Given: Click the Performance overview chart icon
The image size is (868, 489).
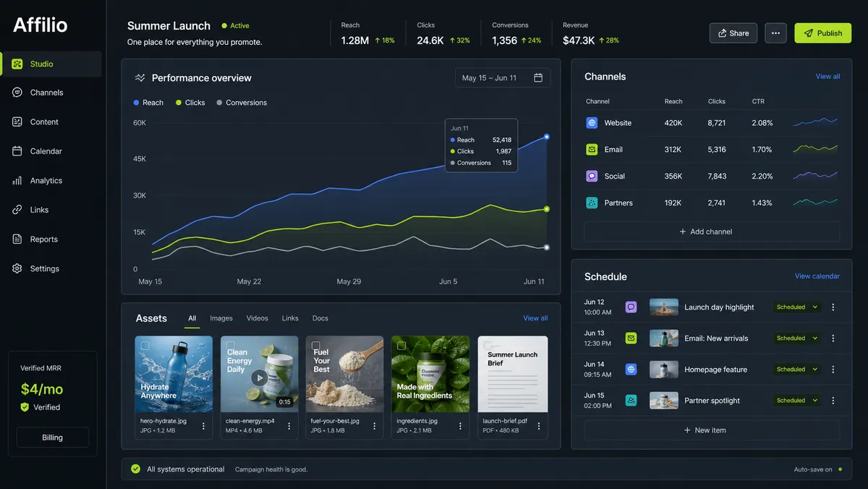Looking at the screenshot, I should click(x=140, y=78).
